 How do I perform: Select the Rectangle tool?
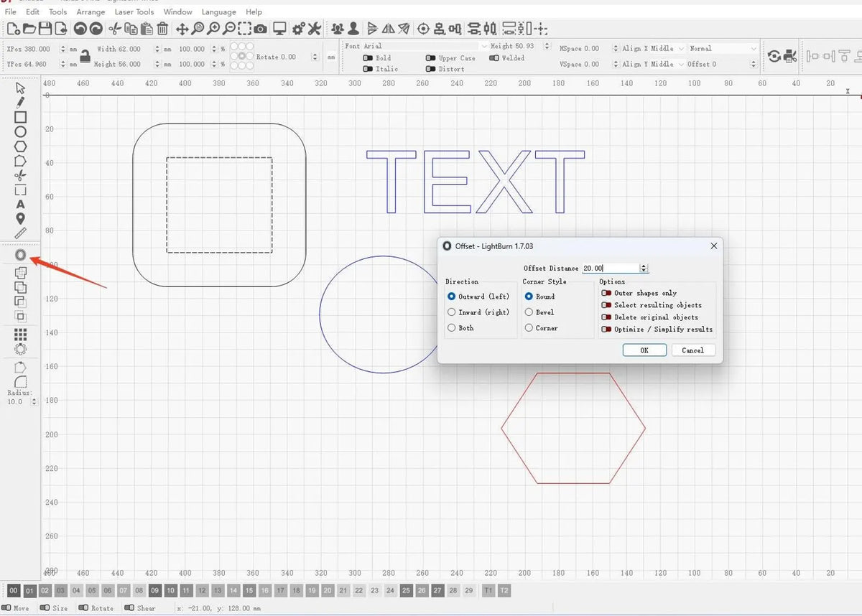pyautogui.click(x=20, y=117)
